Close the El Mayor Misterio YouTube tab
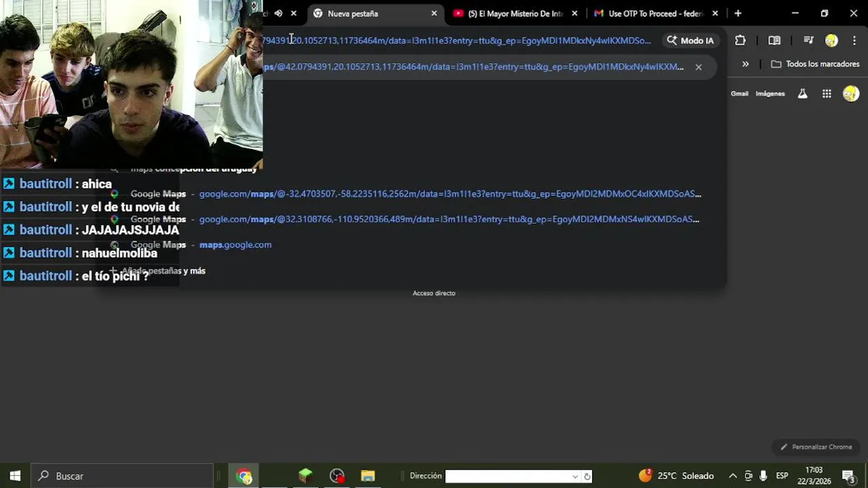This screenshot has height=488, width=868. pyautogui.click(x=575, y=14)
